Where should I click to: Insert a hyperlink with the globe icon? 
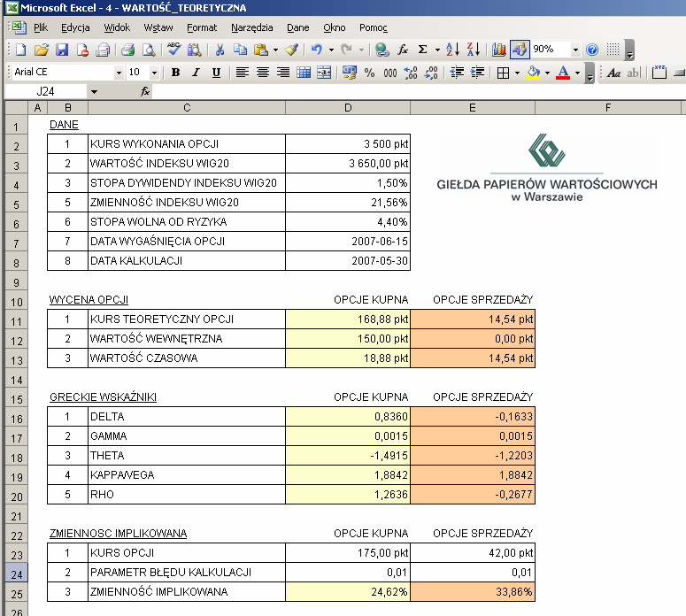[x=382, y=50]
